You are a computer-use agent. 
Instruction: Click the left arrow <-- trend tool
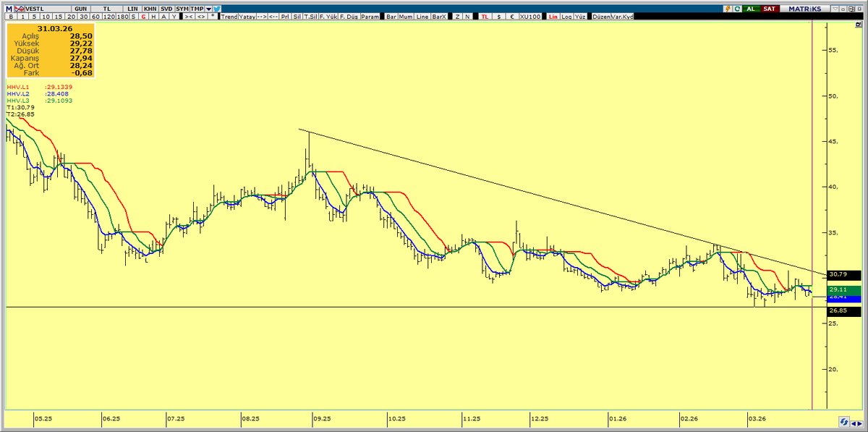[x=273, y=16]
